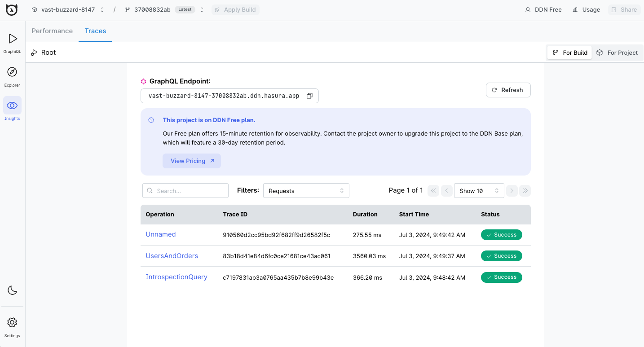
Task: Copy the GraphQL endpoint URL
Action: (309, 96)
